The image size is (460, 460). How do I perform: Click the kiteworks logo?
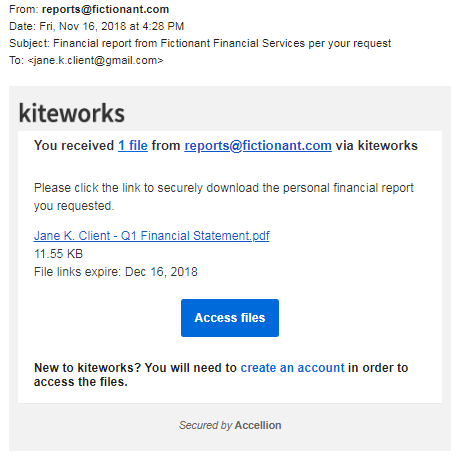pyautogui.click(x=72, y=113)
